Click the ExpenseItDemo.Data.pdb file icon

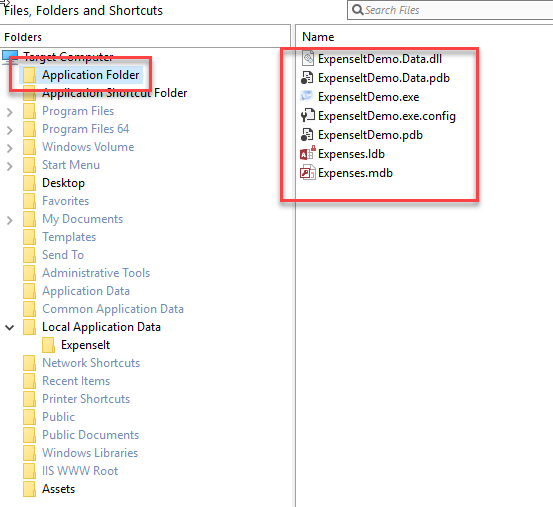coord(307,78)
